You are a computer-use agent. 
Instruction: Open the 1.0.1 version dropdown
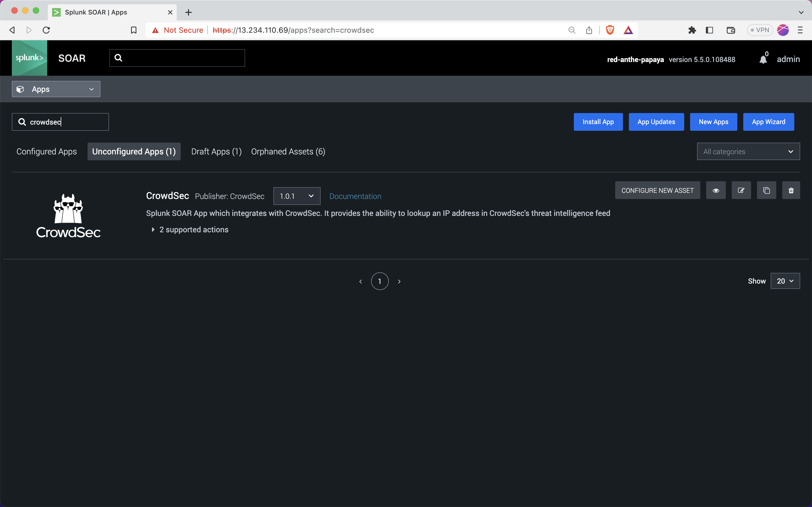(296, 196)
